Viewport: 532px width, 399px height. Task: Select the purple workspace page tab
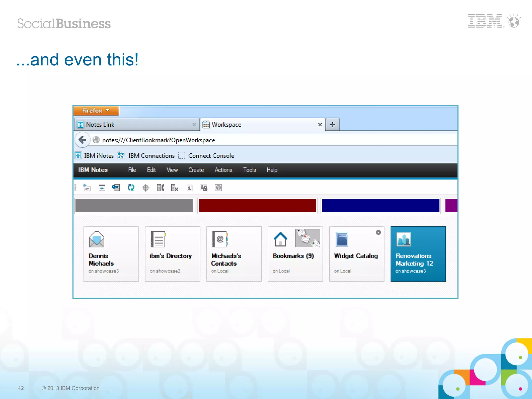[x=451, y=206]
